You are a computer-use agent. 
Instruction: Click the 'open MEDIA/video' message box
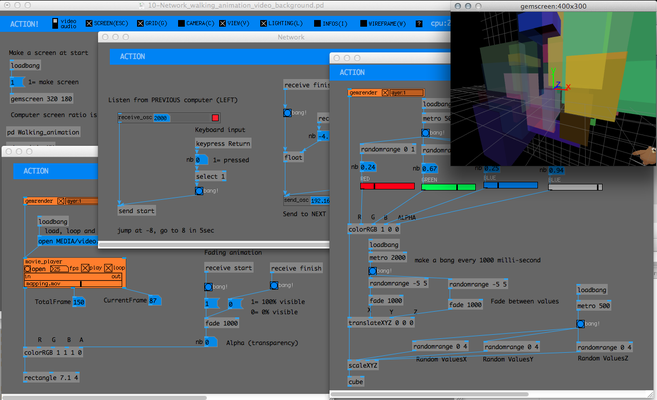pyautogui.click(x=68, y=241)
